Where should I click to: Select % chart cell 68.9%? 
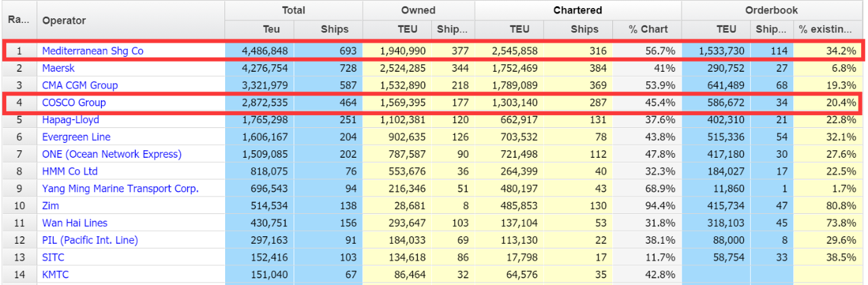(647, 189)
